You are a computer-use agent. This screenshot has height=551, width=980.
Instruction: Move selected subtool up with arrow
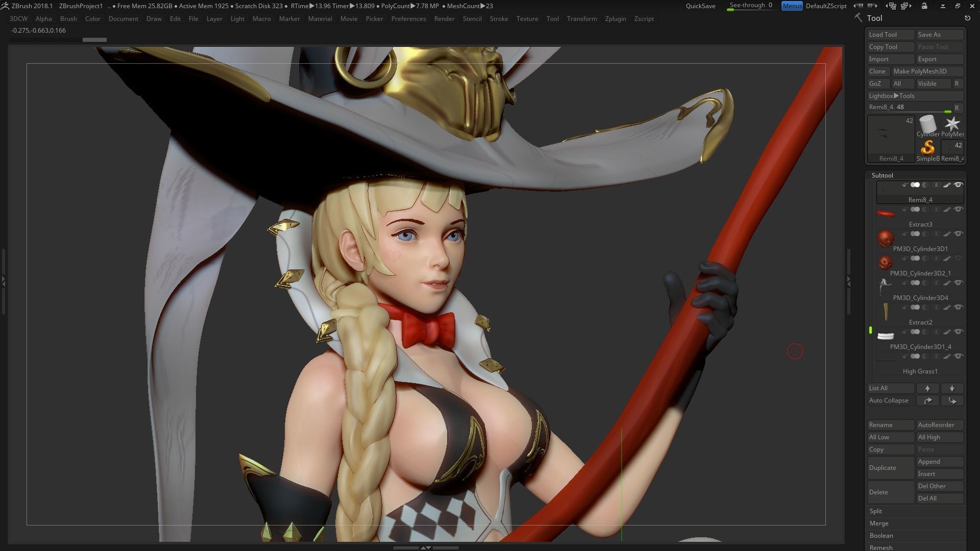(x=927, y=388)
